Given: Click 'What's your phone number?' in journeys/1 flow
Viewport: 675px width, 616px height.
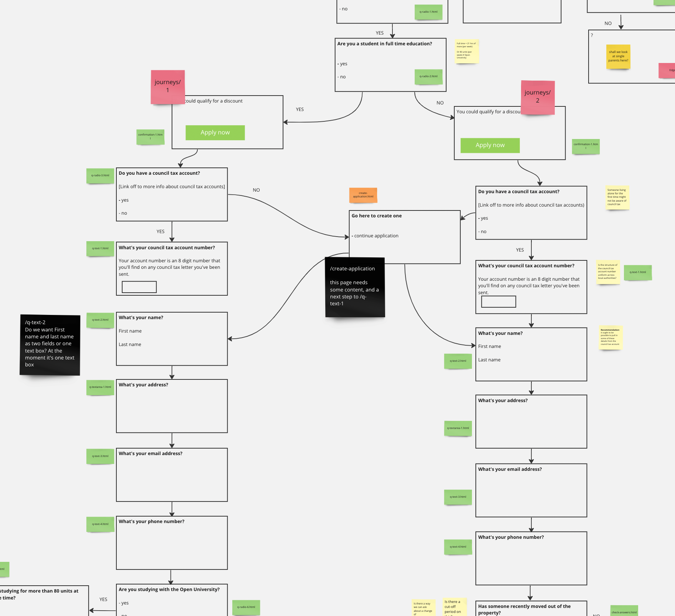Looking at the screenshot, I should (x=152, y=522).
